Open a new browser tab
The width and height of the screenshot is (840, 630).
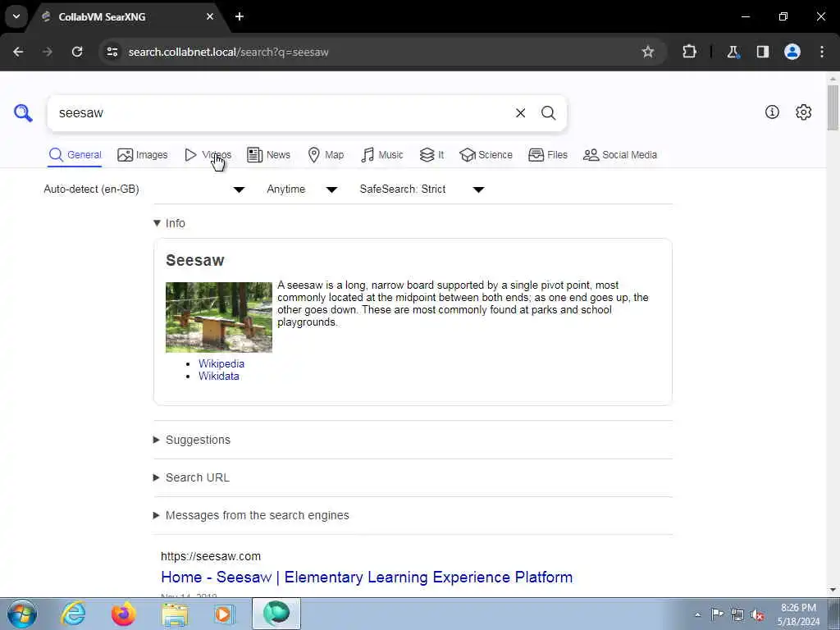pos(240,16)
